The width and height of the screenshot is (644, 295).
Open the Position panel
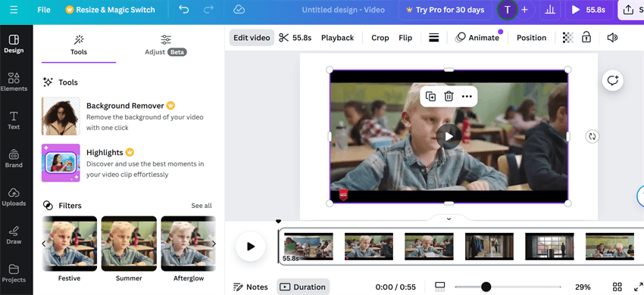coord(531,38)
